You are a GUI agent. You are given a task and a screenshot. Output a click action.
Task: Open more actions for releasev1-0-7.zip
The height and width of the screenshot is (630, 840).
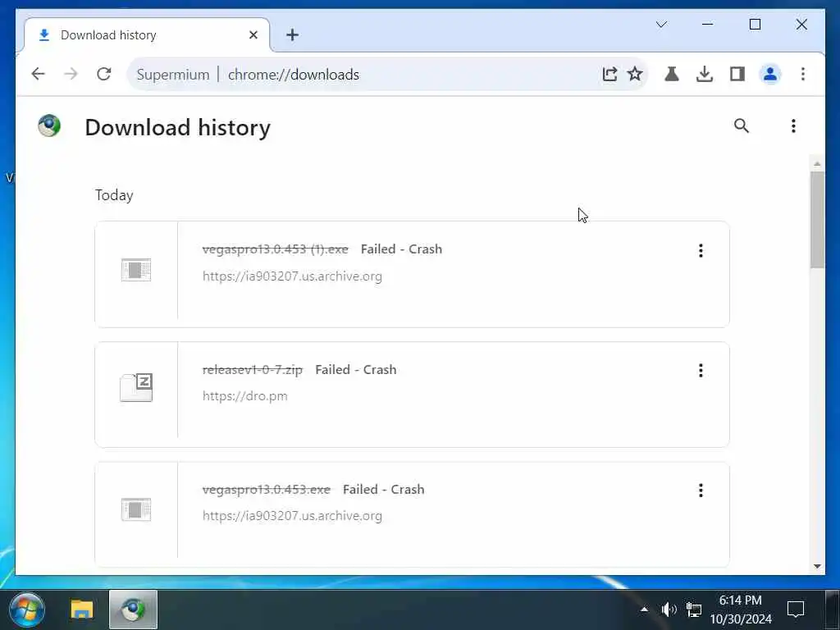point(701,371)
